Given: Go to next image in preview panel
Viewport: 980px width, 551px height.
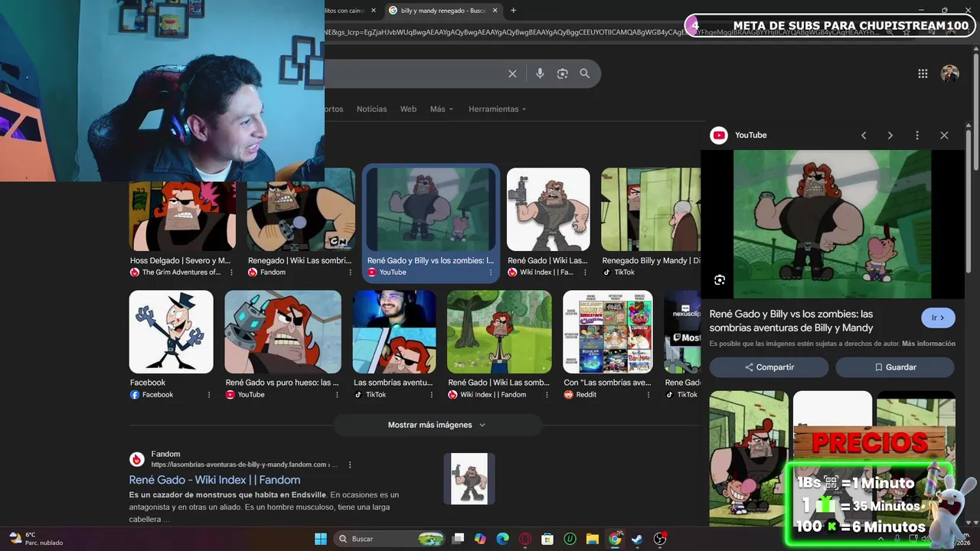Looking at the screenshot, I should pos(890,135).
